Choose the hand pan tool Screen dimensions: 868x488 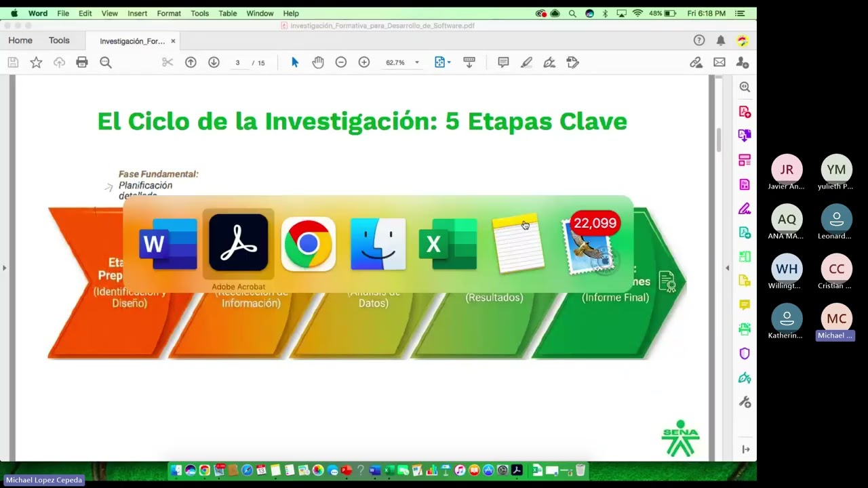point(318,62)
